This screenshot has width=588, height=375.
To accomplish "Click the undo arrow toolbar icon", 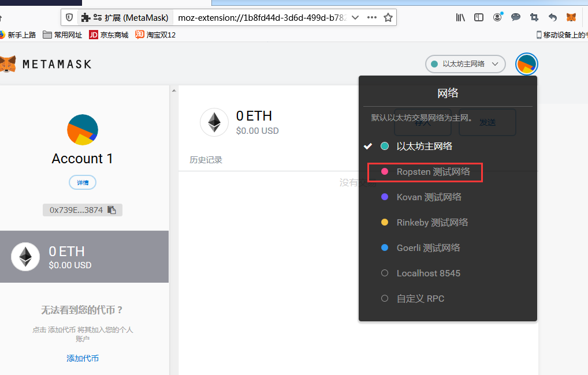I will 553,17.
